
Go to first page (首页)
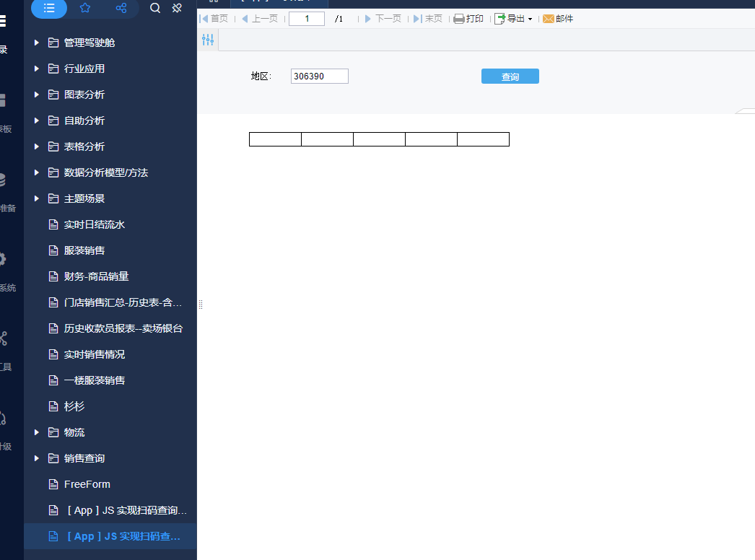pos(214,19)
